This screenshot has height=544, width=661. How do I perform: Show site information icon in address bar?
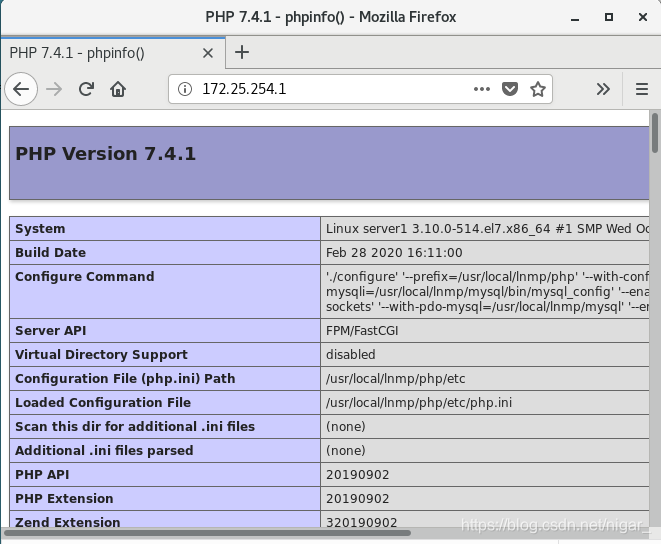click(x=185, y=89)
